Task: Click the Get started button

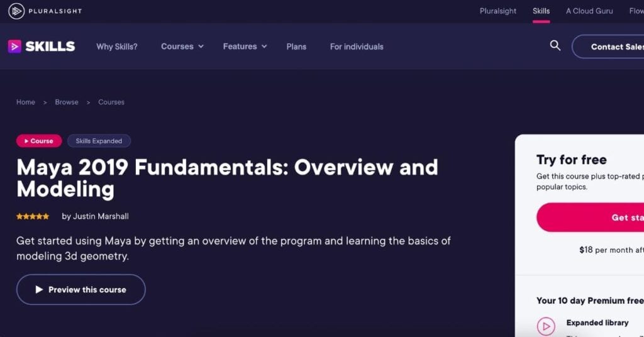Action: [591, 217]
